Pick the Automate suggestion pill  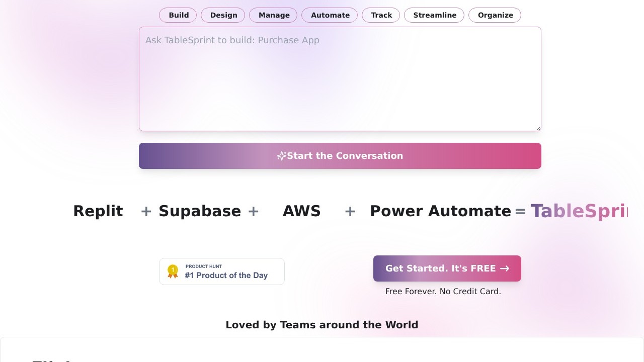[330, 15]
